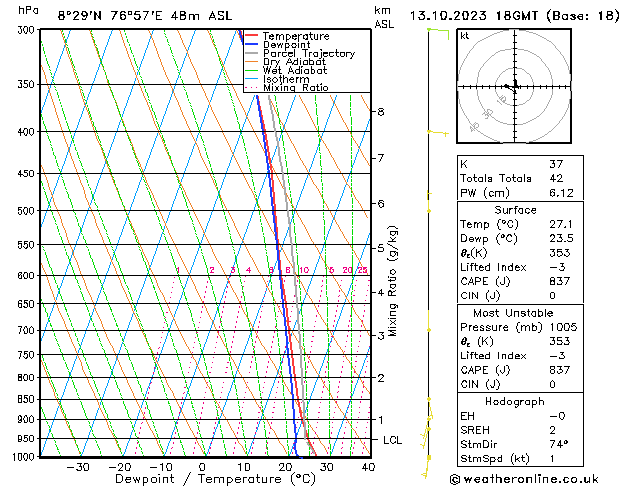Click the 'Most Unstable' section heading
The height and width of the screenshot is (486, 629).
pos(513,313)
